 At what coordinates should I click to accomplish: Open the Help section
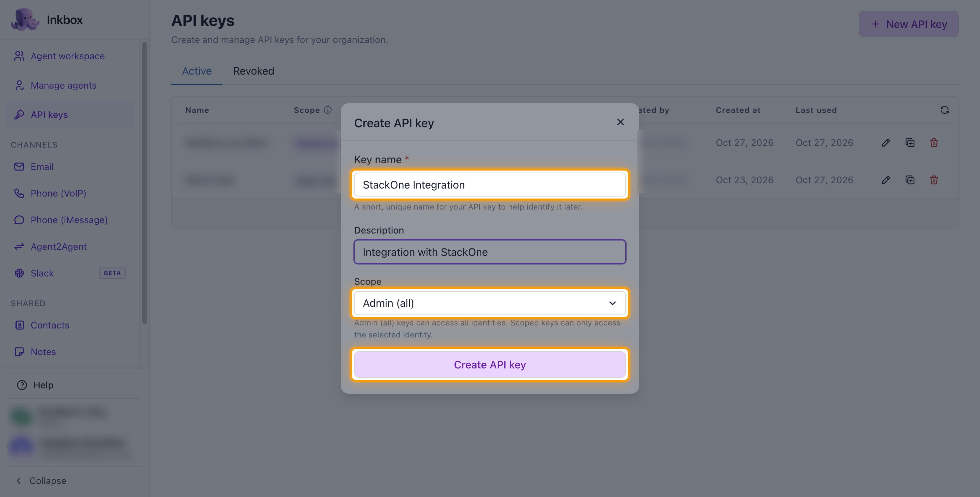(x=35, y=385)
